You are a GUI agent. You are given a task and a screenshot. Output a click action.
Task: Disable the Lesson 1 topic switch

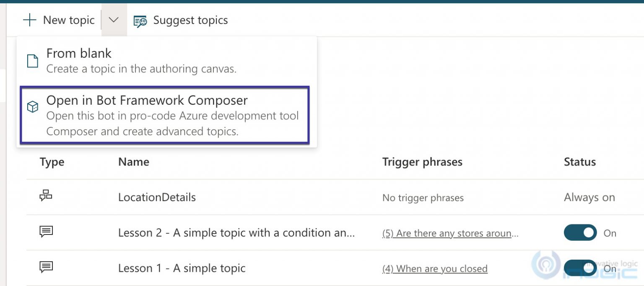click(x=580, y=268)
